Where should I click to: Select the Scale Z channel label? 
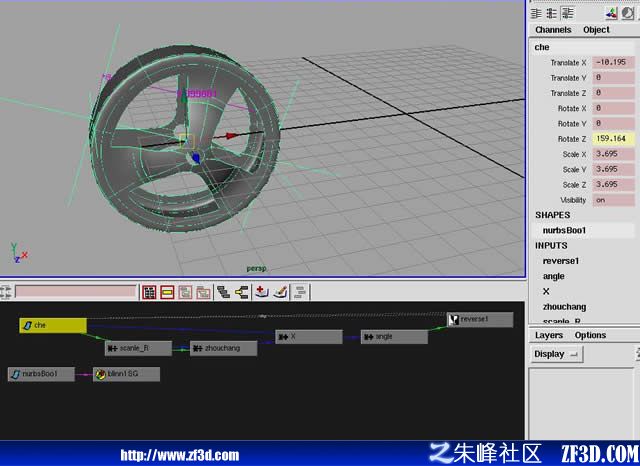[574, 184]
